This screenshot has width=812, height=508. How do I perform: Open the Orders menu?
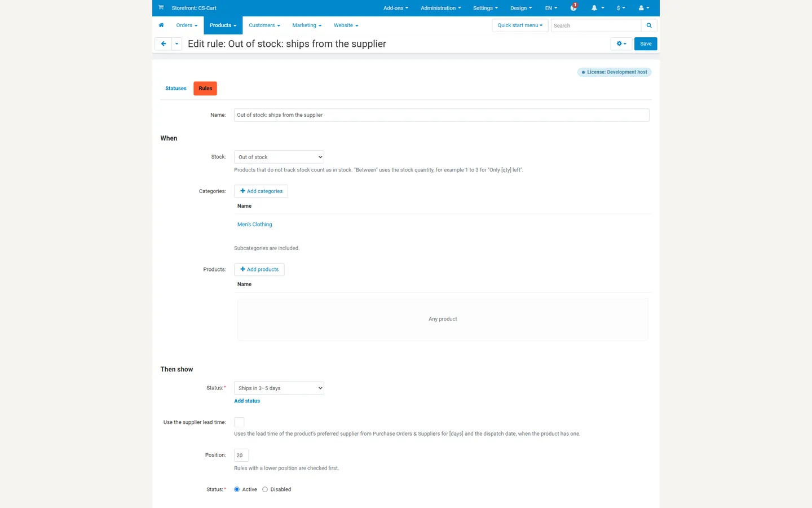pos(187,25)
